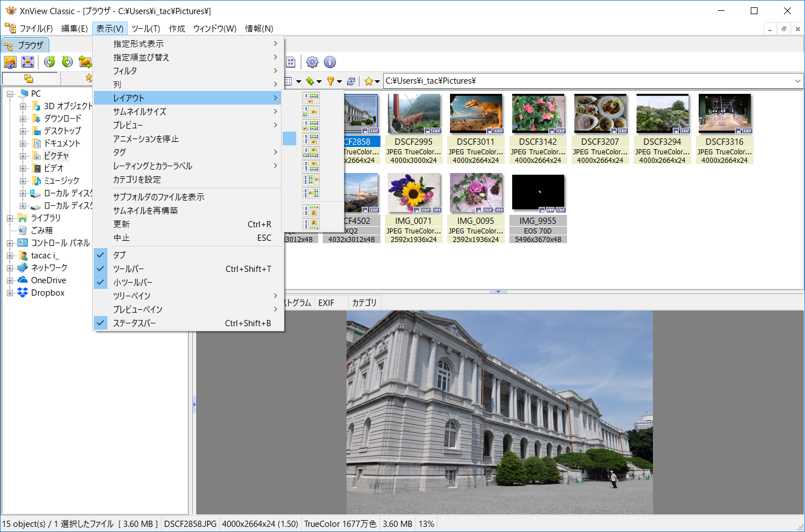This screenshot has width=805, height=532.
Task: Click DSCF2858.JPG in the status bar
Action: [x=191, y=524]
